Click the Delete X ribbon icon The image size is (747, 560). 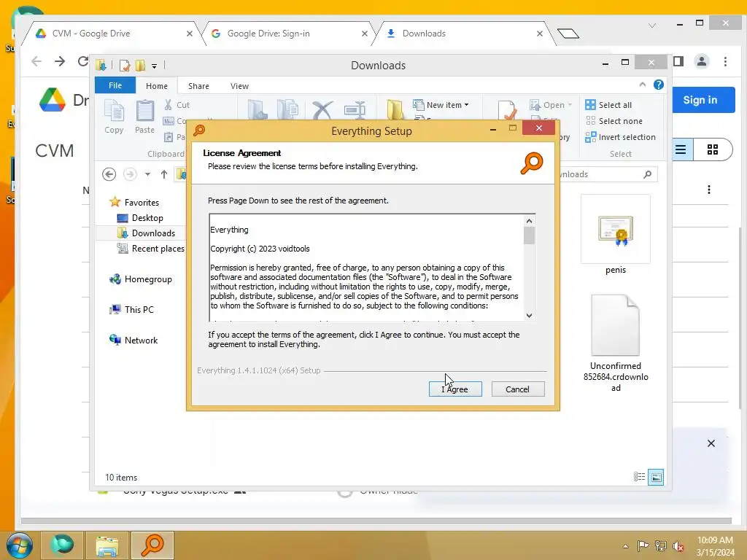click(322, 109)
